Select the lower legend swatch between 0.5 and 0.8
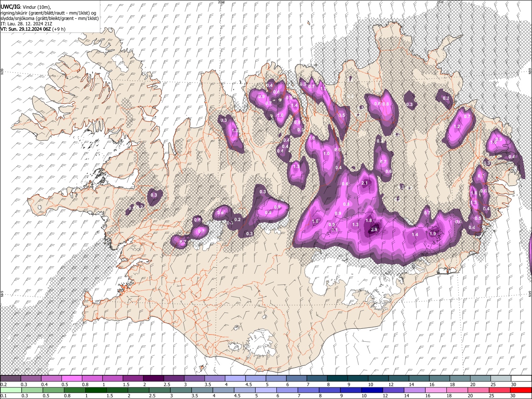Image resolution: width=532 pixels, height=399 pixels. (x=53, y=390)
